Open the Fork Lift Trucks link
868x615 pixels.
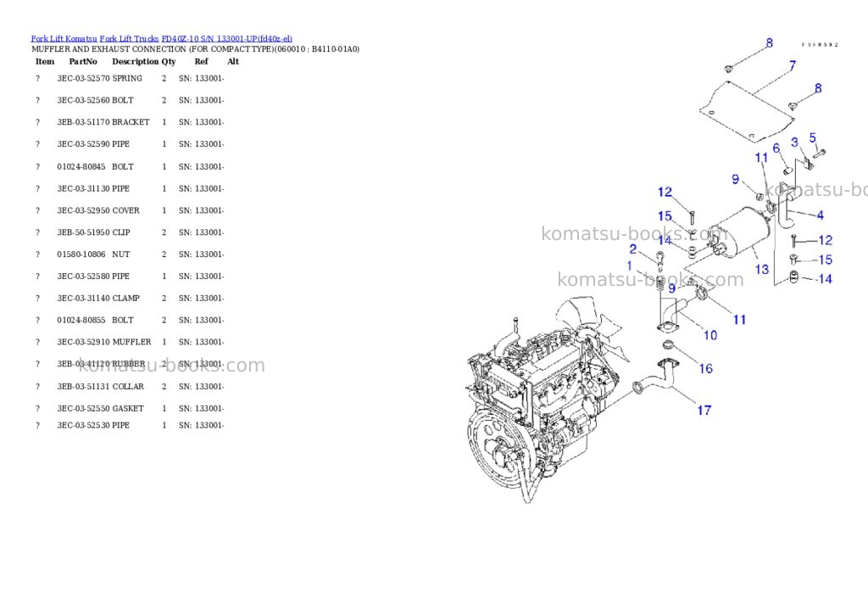[129, 39]
